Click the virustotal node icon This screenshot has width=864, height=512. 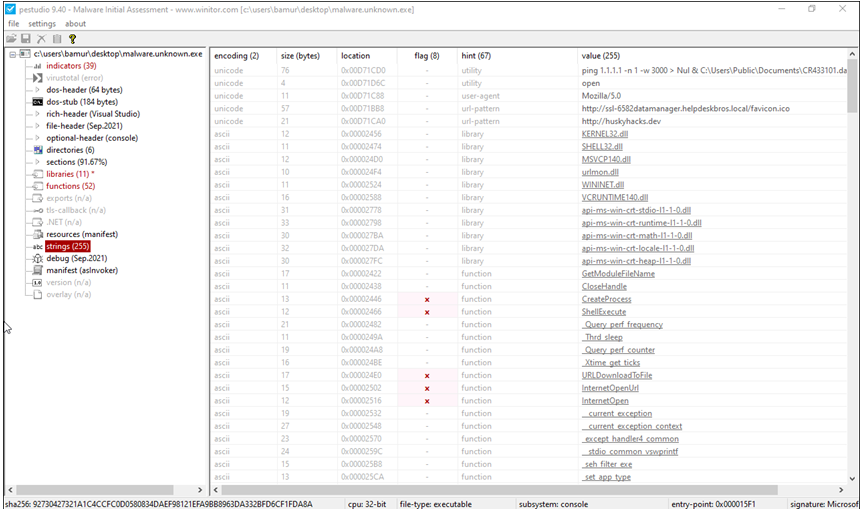(x=37, y=78)
